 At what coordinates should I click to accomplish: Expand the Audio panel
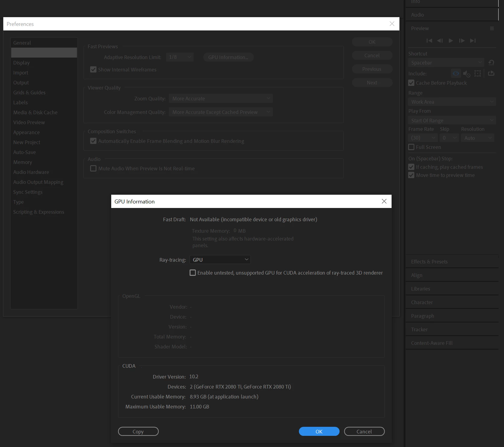coord(452,15)
